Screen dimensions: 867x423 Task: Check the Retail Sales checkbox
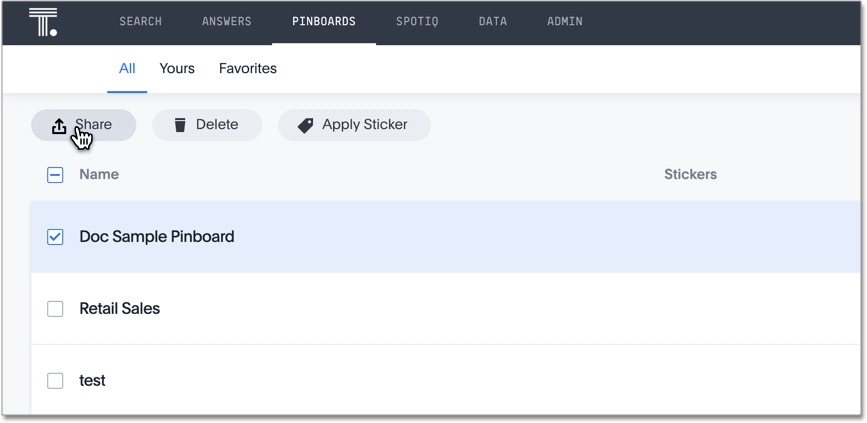click(55, 309)
